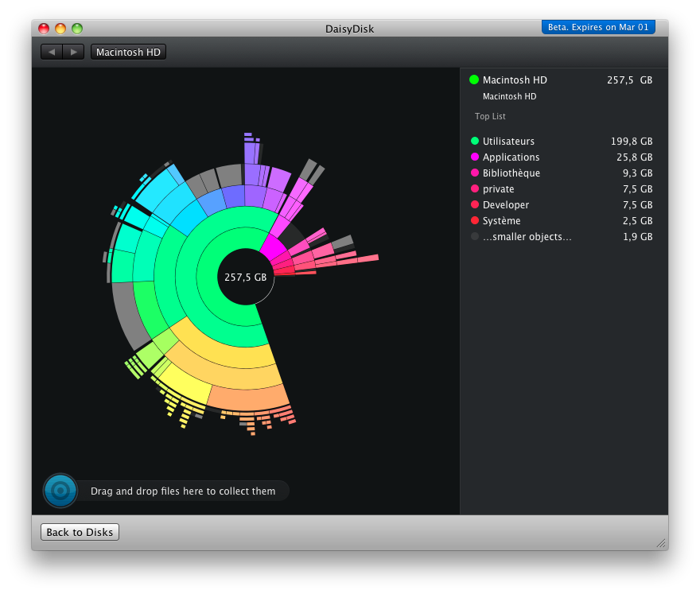700x594 pixels.
Task: Click the back navigation arrow
Action: click(x=52, y=52)
